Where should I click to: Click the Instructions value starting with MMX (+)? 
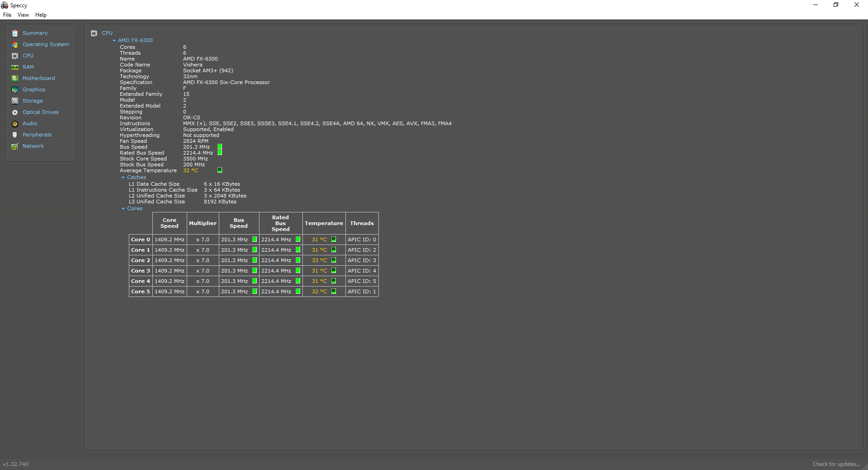coord(317,123)
